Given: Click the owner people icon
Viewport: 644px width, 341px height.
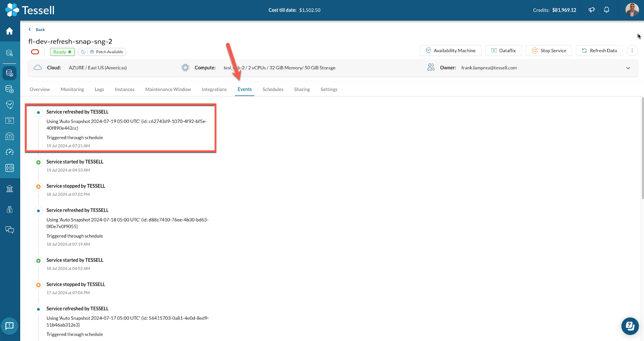Looking at the screenshot, I should point(431,67).
